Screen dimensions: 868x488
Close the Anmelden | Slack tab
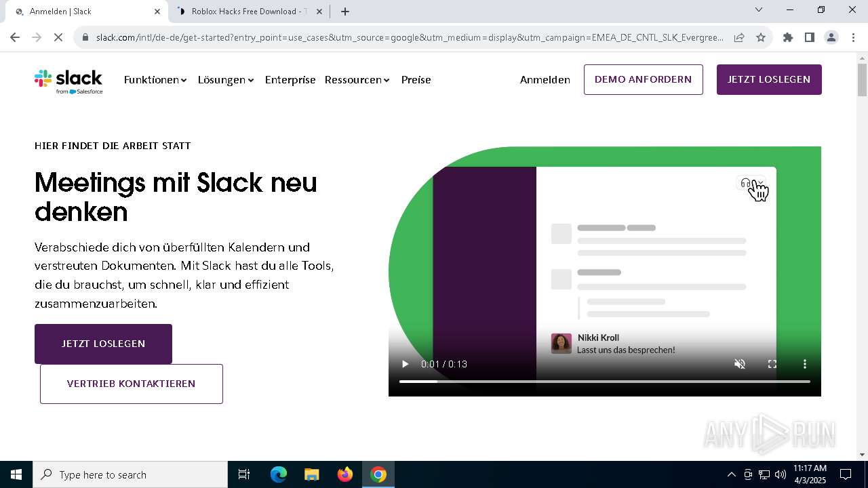[x=157, y=12]
